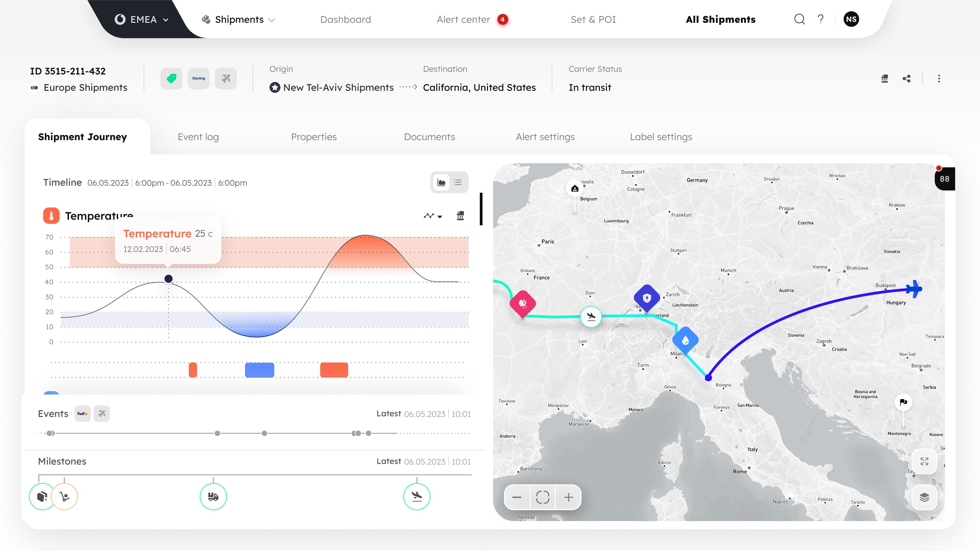Open the Alert center menu item
Image resolution: width=980 pixels, height=551 pixels.
pos(463,19)
